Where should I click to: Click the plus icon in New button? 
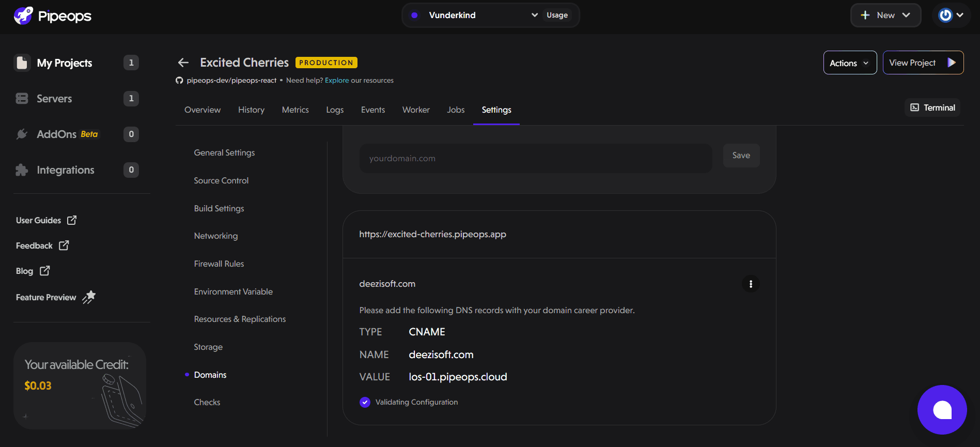point(865,16)
